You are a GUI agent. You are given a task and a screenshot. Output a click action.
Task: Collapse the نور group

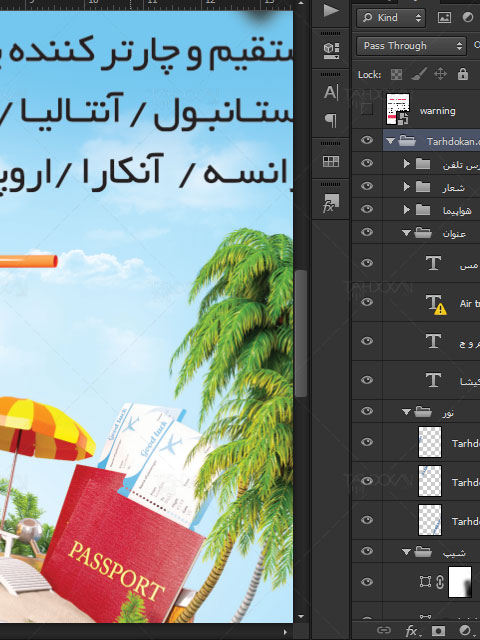click(x=406, y=412)
